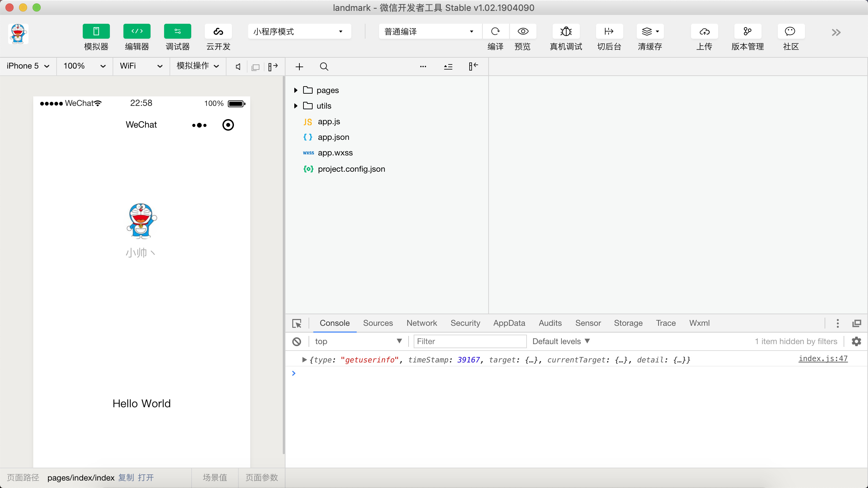Click the console Filter input field

point(470,341)
